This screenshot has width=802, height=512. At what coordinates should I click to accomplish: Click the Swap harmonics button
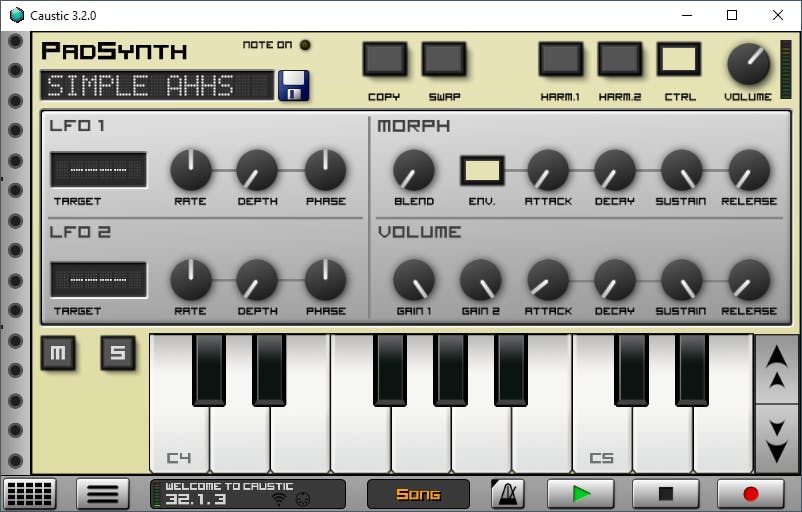coord(444,59)
